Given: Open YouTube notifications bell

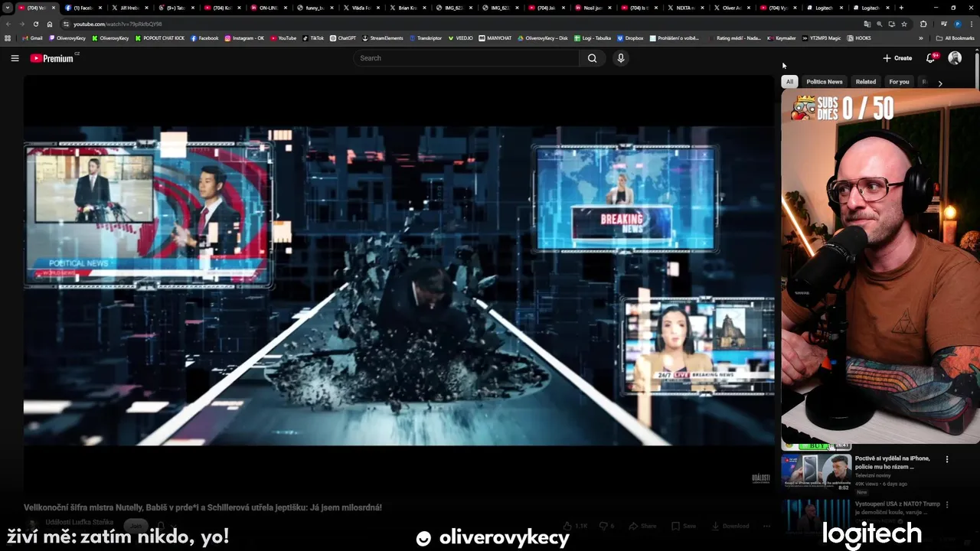Looking at the screenshot, I should point(931,58).
